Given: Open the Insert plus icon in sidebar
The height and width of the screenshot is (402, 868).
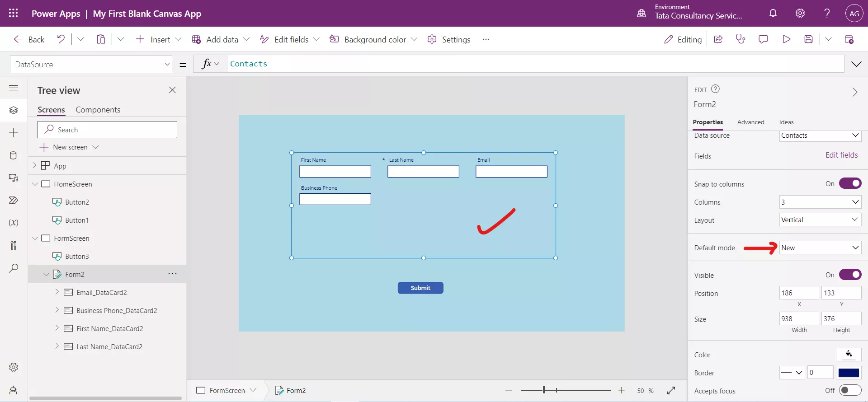Looking at the screenshot, I should coord(14,133).
